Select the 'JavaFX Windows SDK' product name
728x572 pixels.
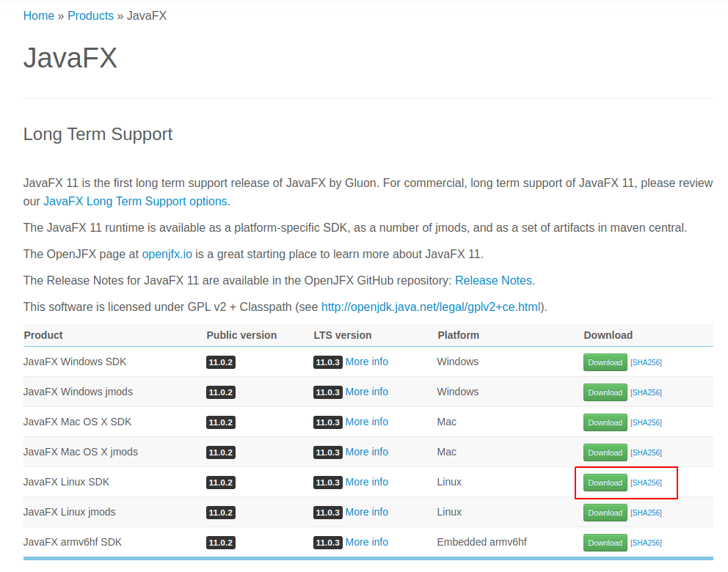pos(75,362)
